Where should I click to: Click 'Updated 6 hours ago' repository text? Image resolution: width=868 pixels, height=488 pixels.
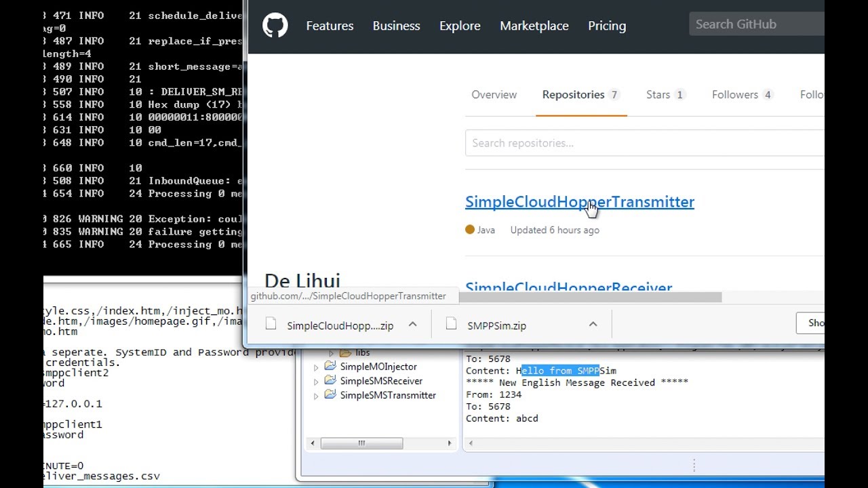pos(555,230)
